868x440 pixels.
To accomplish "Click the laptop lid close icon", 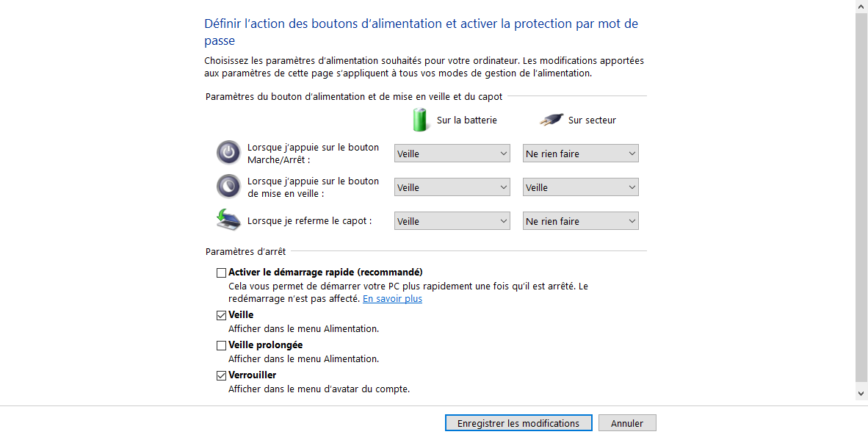I will [228, 220].
